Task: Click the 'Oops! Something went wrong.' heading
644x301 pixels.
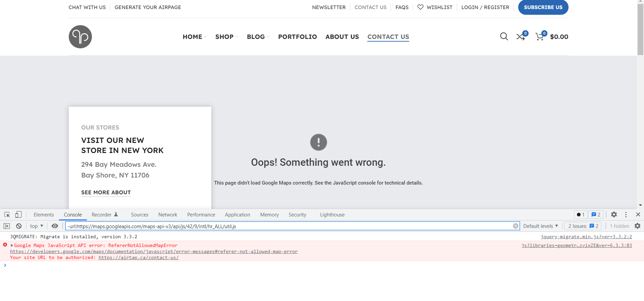Action: pos(318,162)
